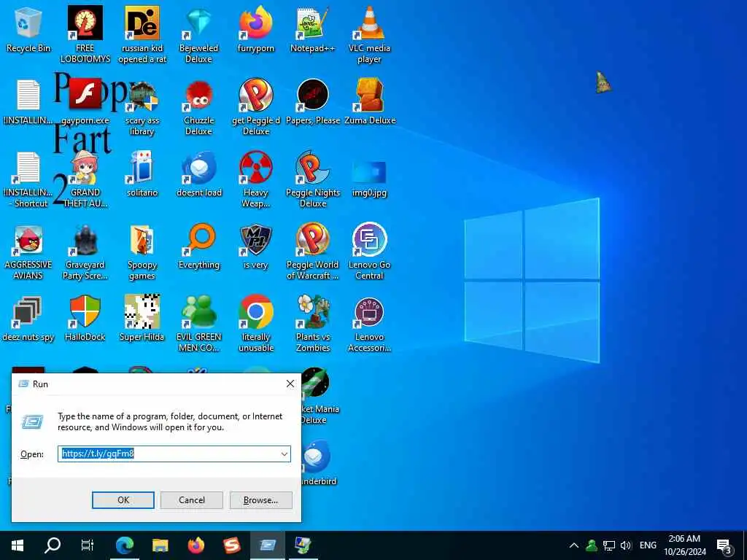Open get Peggle d Deluxe icon
The width and height of the screenshot is (747, 560).
(x=256, y=108)
